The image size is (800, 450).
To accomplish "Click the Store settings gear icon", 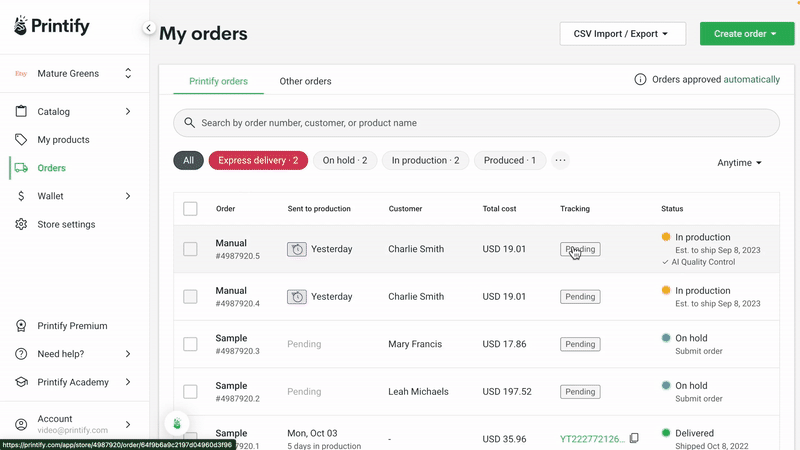I will tap(21, 224).
